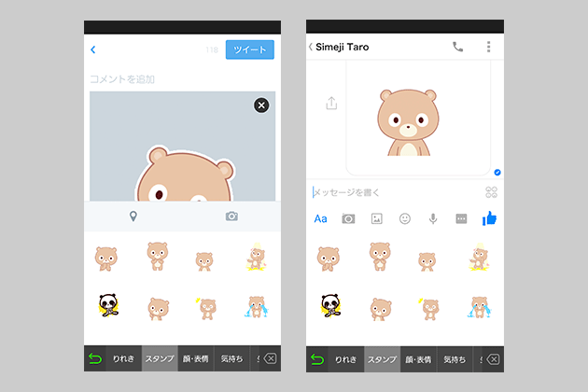Pick the panda sticker in the left keyboard
Image resolution: width=588 pixels, height=392 pixels.
(x=105, y=305)
